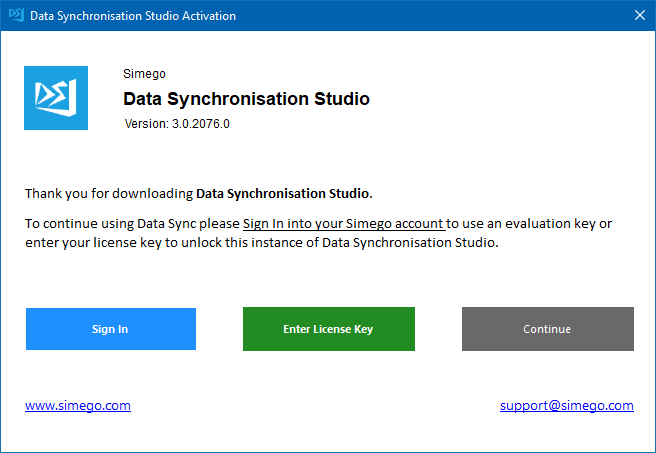Click the blue Sign In button
Screen dimensions: 656x453
[111, 329]
